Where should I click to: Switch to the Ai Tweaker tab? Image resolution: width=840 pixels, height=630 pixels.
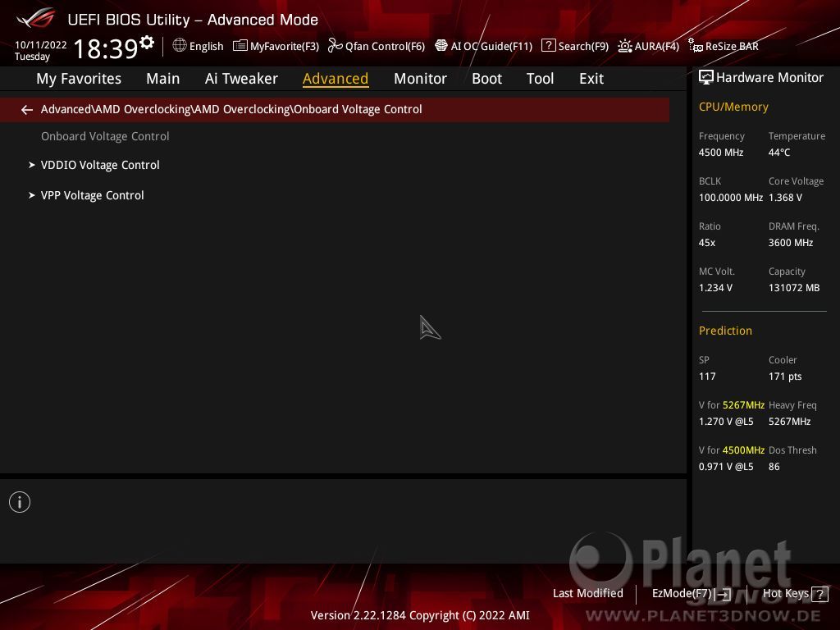(241, 79)
